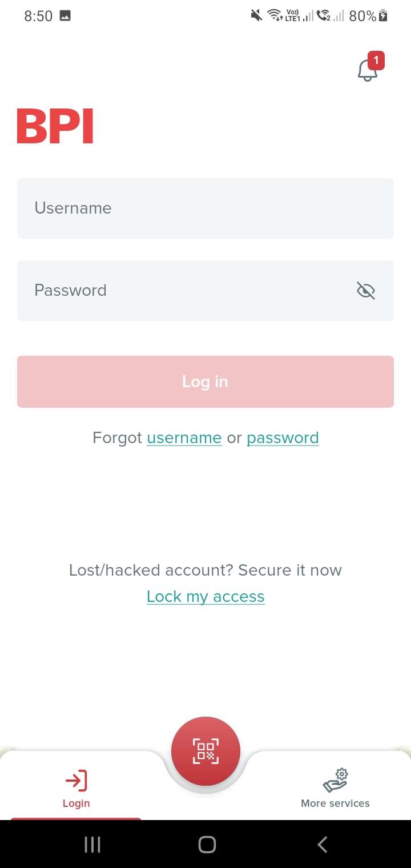411x868 pixels.
Task: Open the forgot username link
Action: (184, 438)
